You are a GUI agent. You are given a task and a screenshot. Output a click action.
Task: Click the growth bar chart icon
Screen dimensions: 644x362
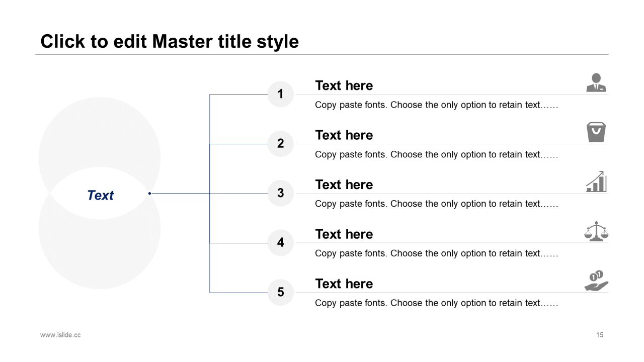pos(596,182)
